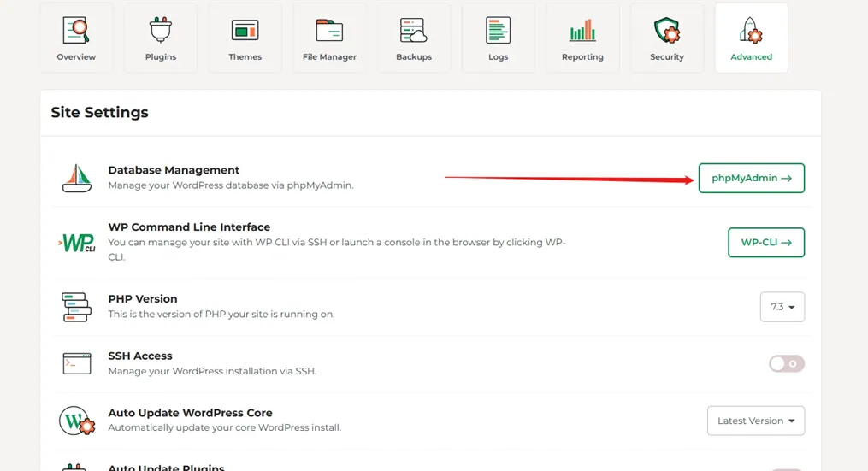Click the PHP Version title

pos(143,299)
